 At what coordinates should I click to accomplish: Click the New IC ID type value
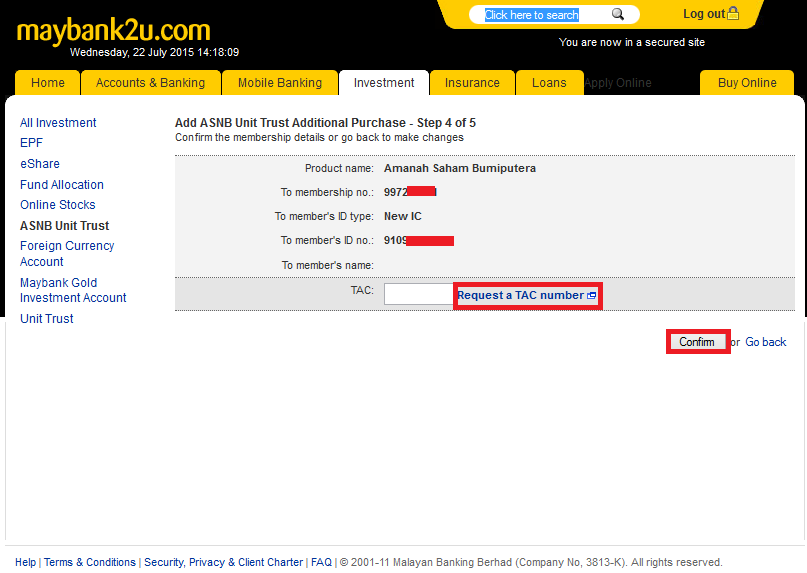point(402,216)
